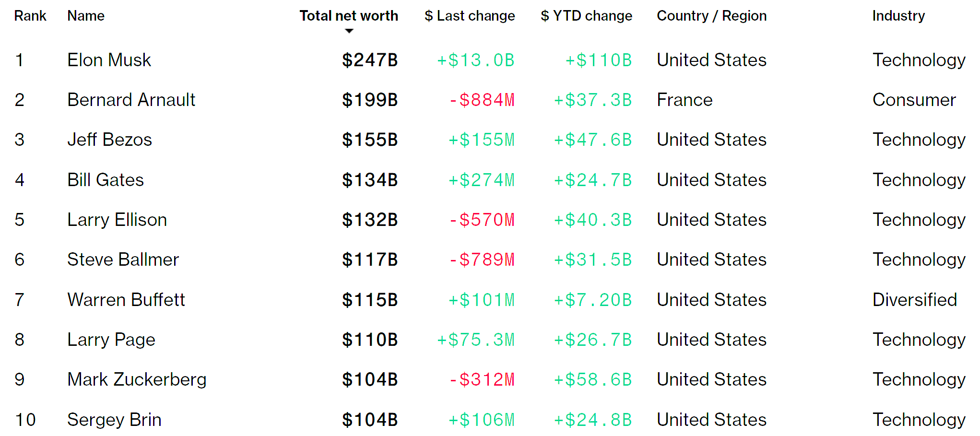The width and height of the screenshot is (980, 436).
Task: Open Warren Buffett's profile
Action: (126, 300)
